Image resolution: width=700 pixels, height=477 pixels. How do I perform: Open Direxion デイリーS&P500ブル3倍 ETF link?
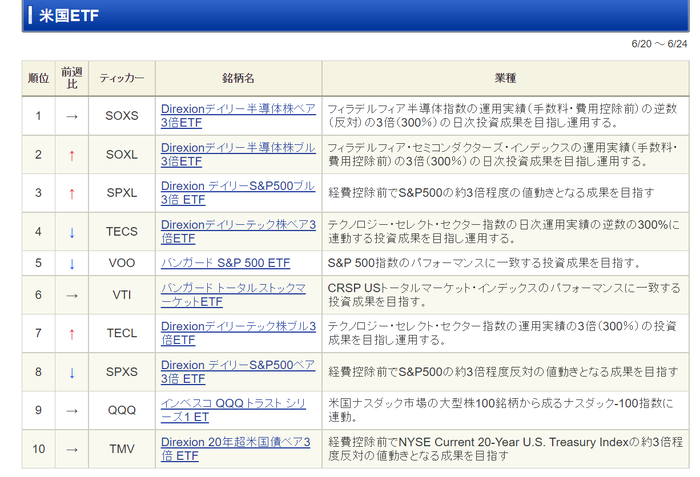[x=238, y=193]
